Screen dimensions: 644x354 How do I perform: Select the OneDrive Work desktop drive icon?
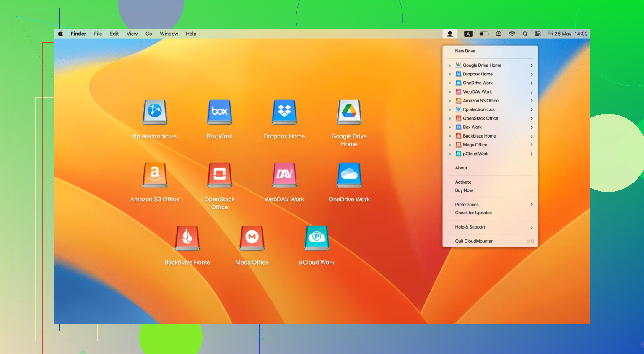click(x=349, y=175)
